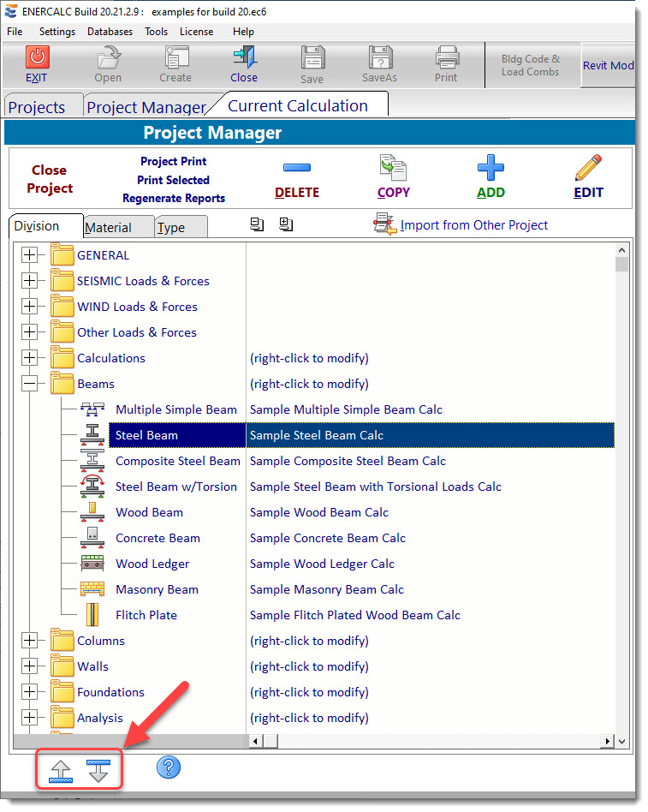Click Import from Other Project link
Image resolution: width=648 pixels, height=812 pixels.
473,225
